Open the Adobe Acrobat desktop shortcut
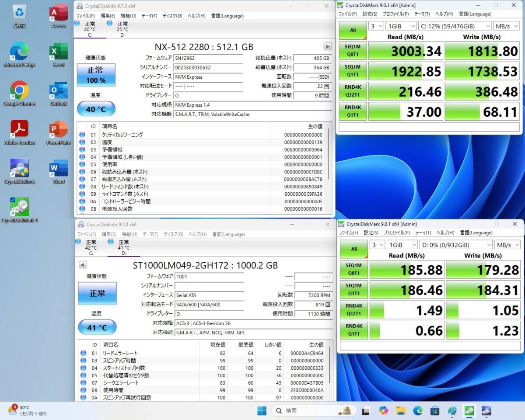This screenshot has height=420, width=525. pyautogui.click(x=19, y=132)
